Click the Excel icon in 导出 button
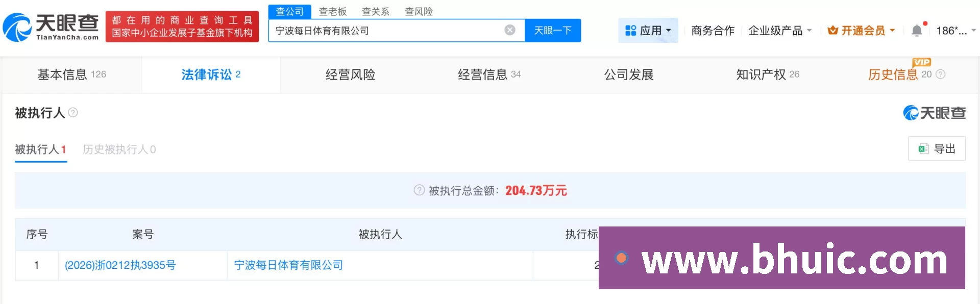The width and height of the screenshot is (980, 304). click(923, 149)
